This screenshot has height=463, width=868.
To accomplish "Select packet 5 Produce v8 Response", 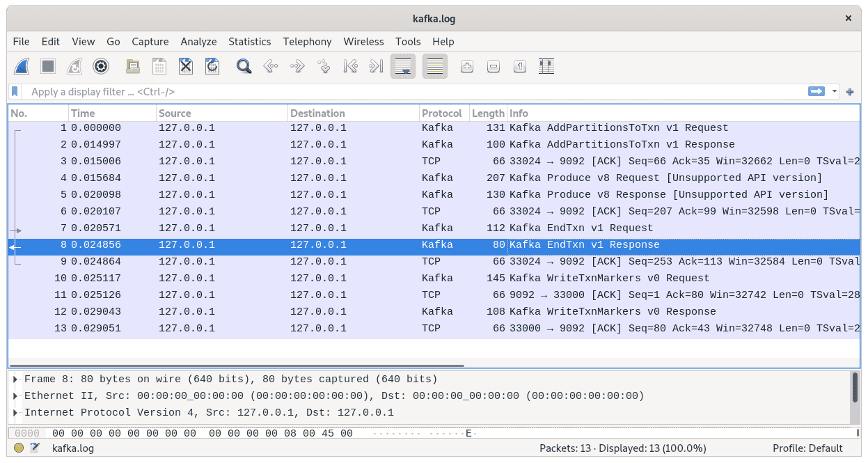I will [x=434, y=195].
